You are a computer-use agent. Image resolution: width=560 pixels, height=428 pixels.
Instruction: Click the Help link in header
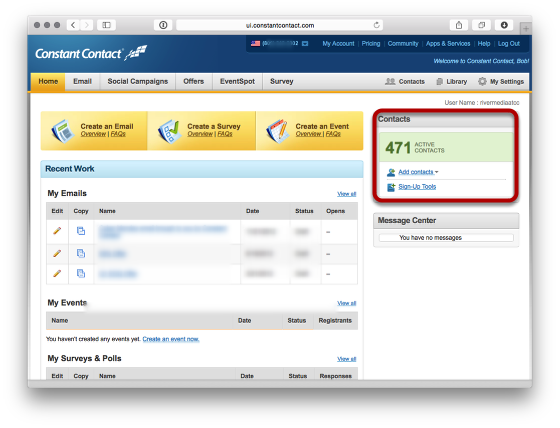484,44
